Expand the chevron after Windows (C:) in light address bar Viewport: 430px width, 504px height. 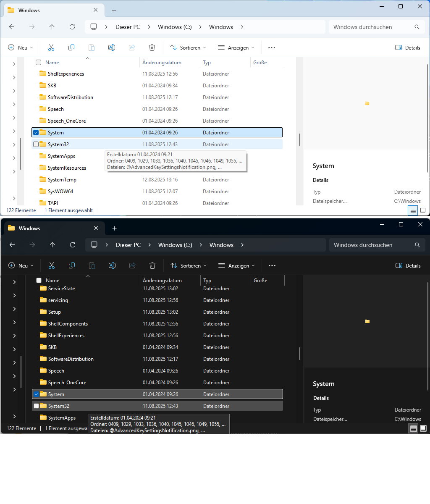click(x=200, y=27)
